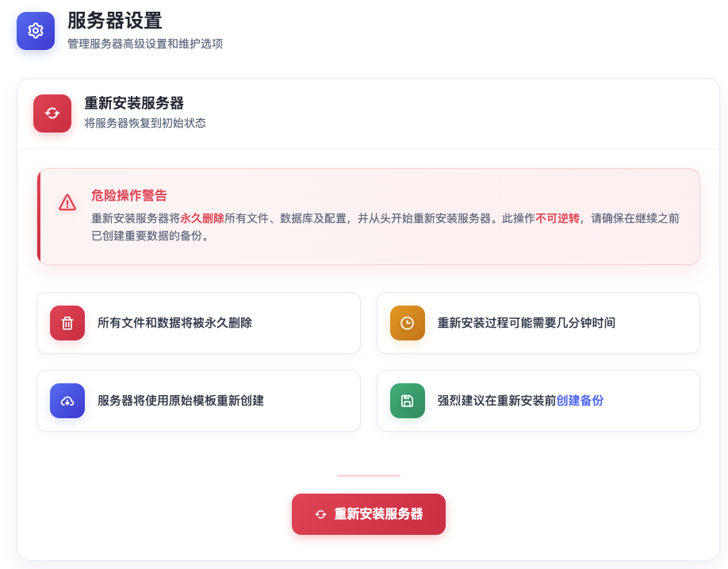Select the 服务器将使用原始模板重新创建 text
This screenshot has height=569, width=728.
pos(181,401)
